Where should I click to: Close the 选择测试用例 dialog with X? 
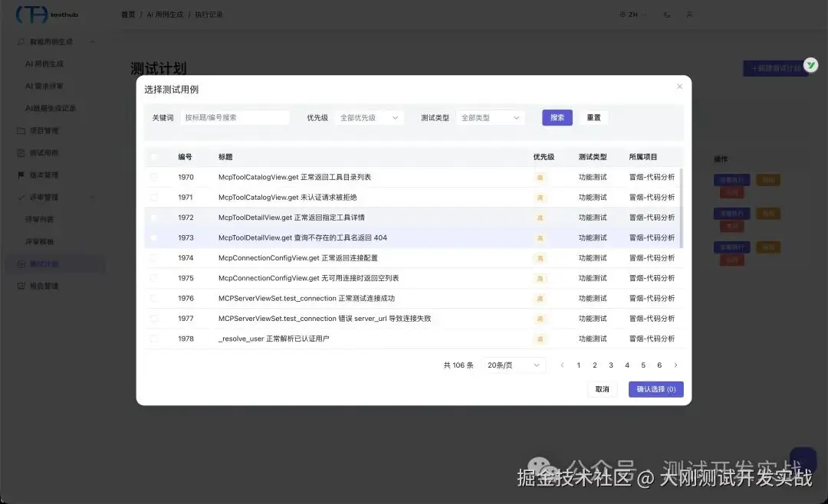pos(679,87)
